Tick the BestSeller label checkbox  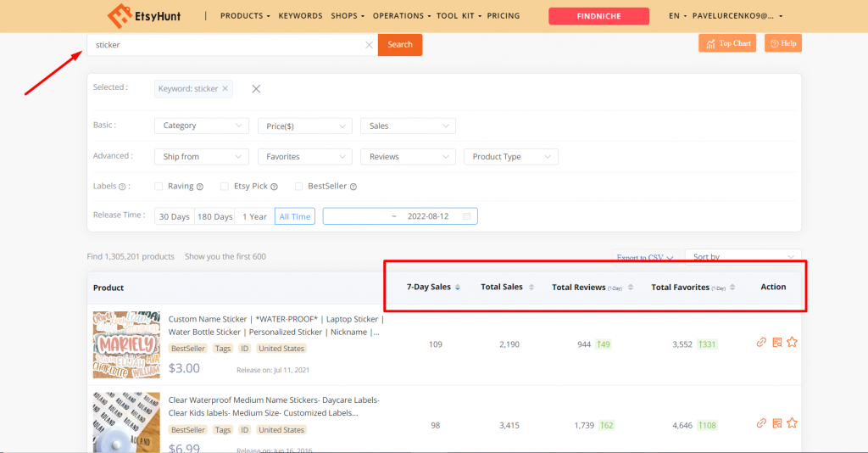[x=299, y=187]
